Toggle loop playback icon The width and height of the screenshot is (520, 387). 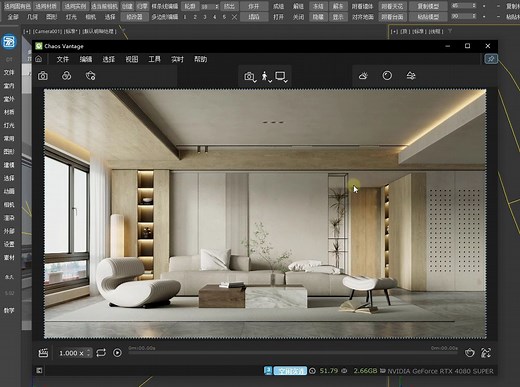[101, 353]
